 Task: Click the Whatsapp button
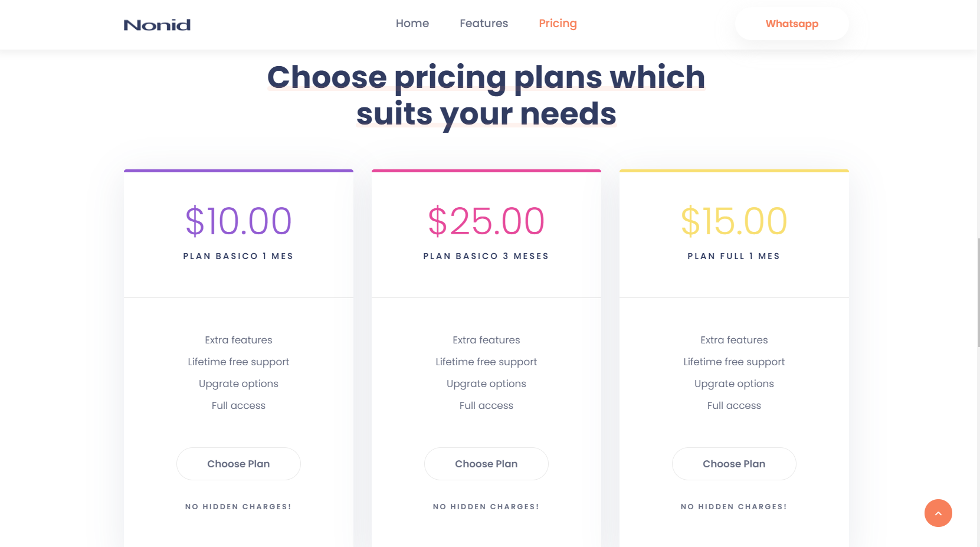(792, 24)
